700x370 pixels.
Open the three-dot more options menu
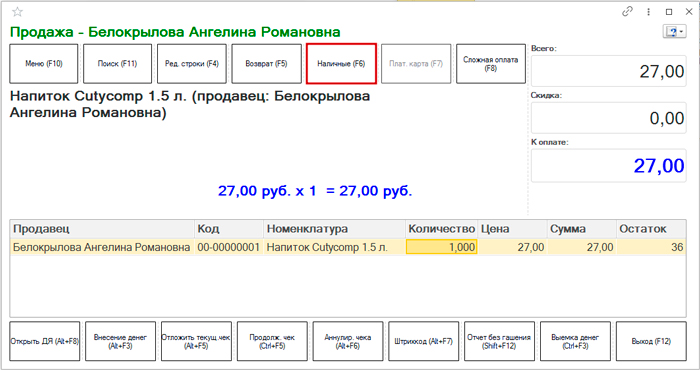tap(648, 12)
